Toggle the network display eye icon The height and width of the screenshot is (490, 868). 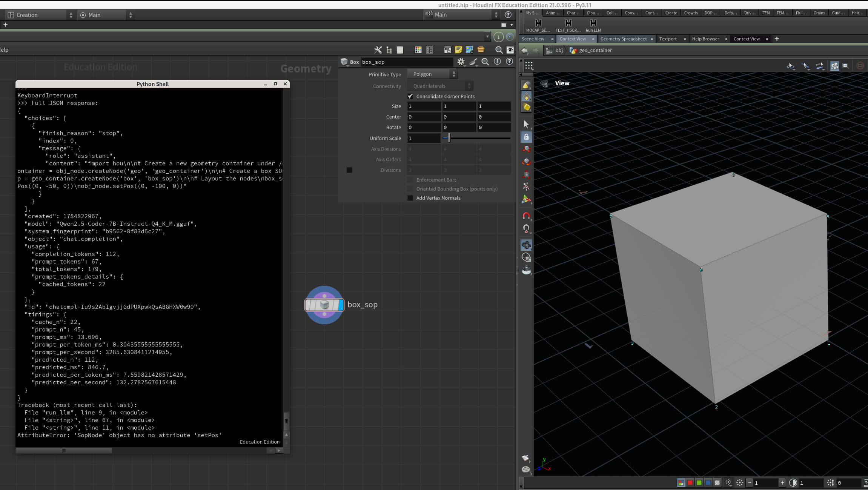click(x=510, y=50)
